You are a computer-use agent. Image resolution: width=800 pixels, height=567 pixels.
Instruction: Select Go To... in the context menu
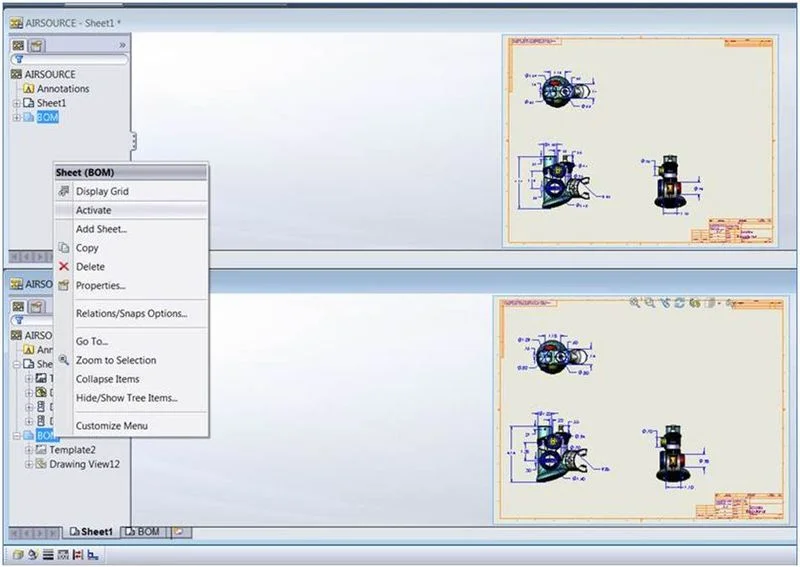pos(131,341)
